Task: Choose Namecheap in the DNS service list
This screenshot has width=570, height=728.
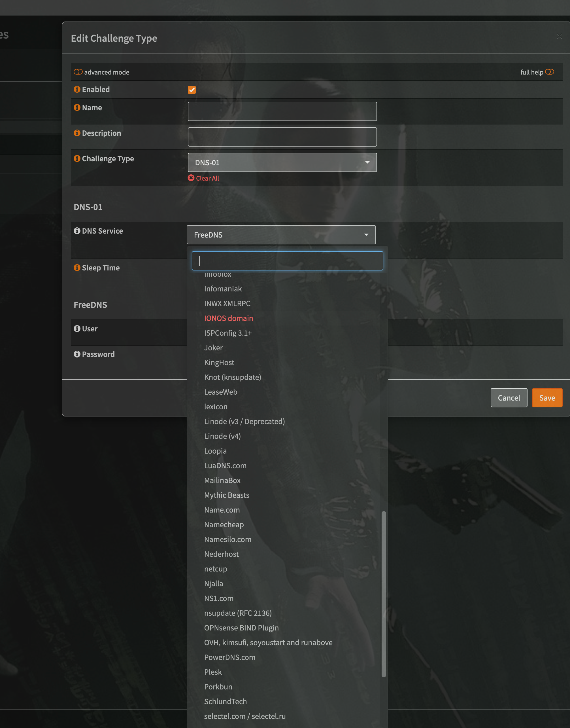Action: tap(224, 525)
